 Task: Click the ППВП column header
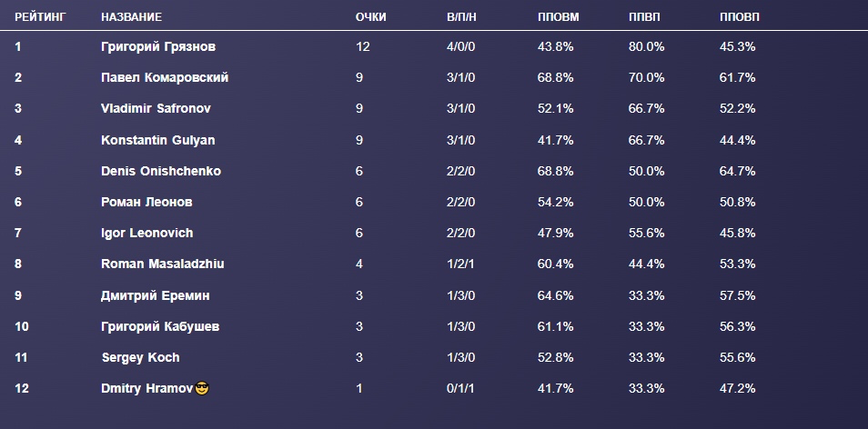coord(645,17)
